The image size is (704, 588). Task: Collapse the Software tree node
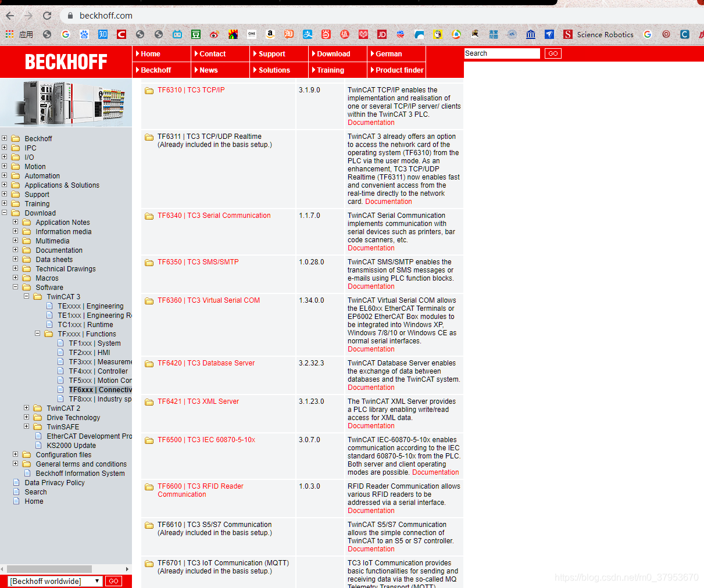[x=16, y=287]
